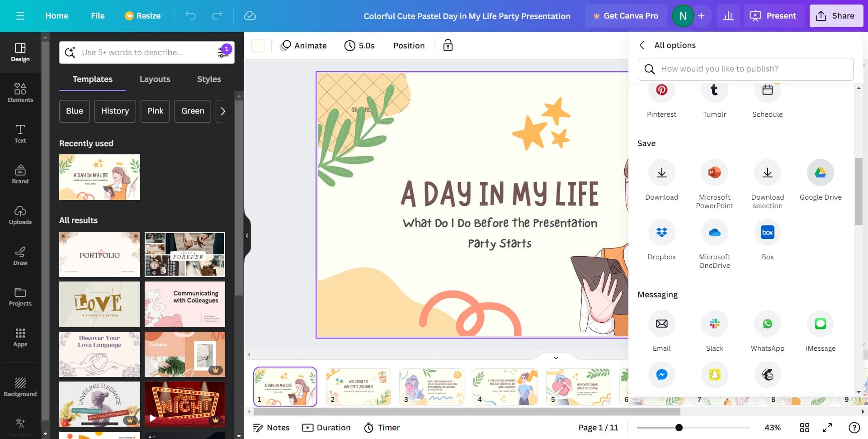Open the page background color swatch
The height and width of the screenshot is (439, 868).
[258, 46]
